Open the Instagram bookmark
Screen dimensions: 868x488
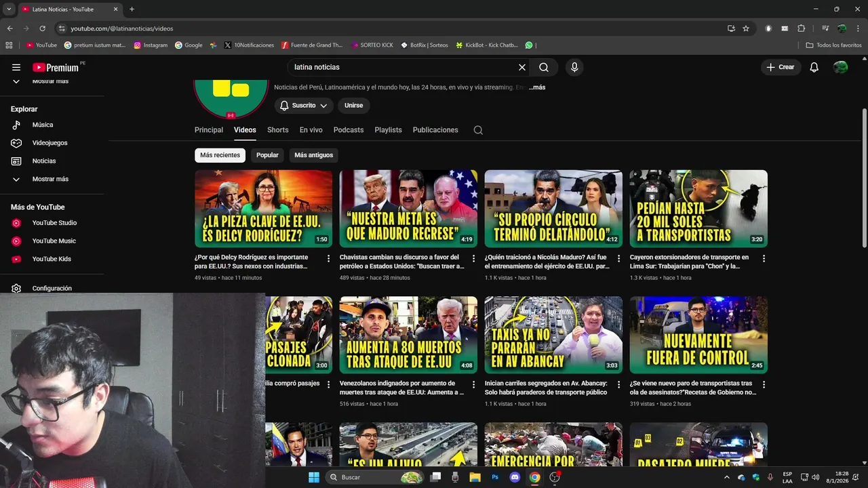point(151,45)
